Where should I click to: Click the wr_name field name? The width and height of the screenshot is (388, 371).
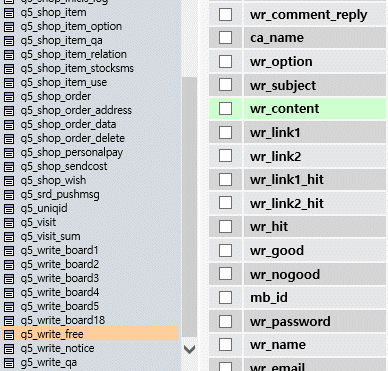278,345
